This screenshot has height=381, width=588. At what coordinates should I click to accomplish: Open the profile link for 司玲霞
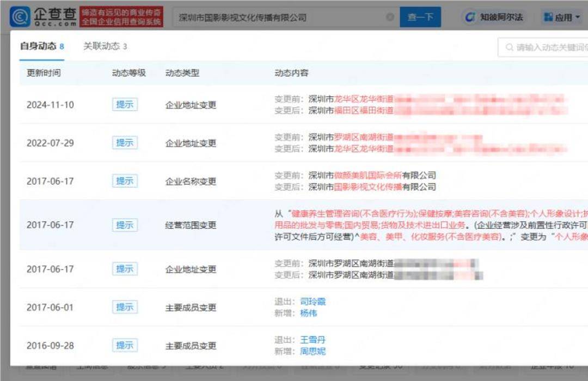(313, 301)
